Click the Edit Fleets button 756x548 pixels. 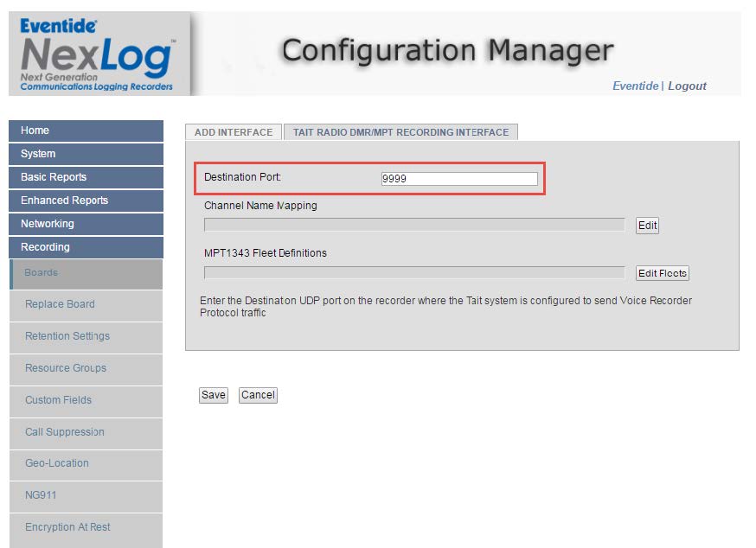[662, 273]
